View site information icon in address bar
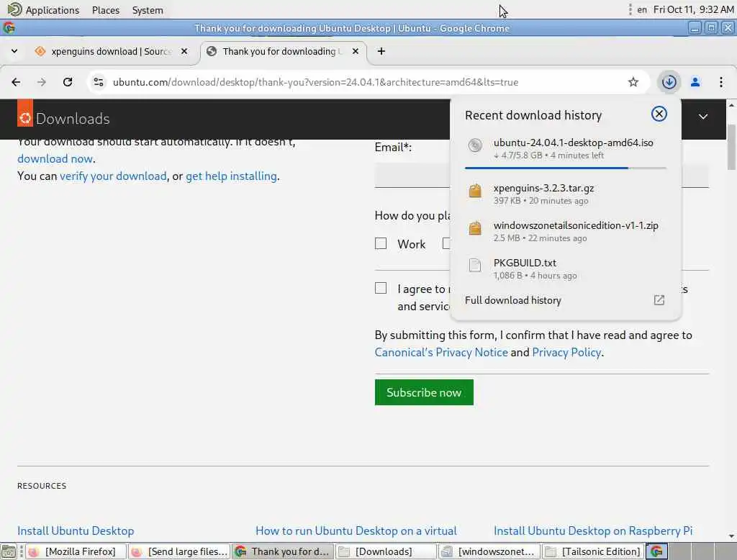The height and width of the screenshot is (560, 737). (98, 82)
